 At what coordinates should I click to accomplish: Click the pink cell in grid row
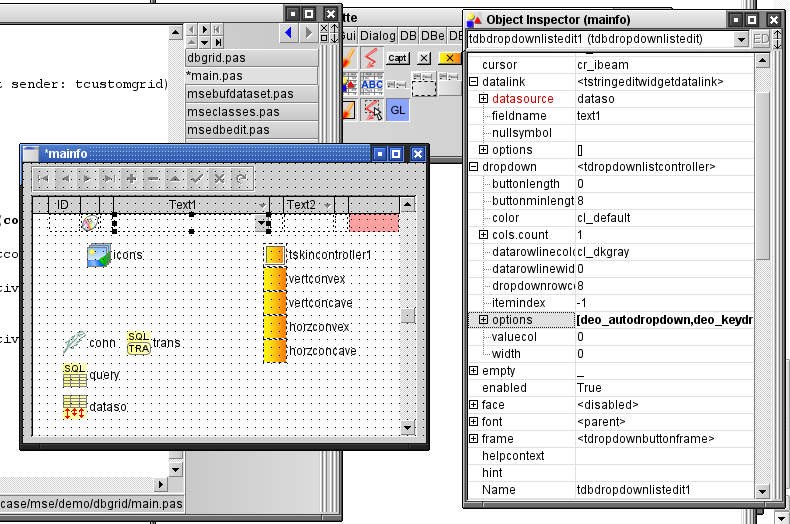click(373, 222)
